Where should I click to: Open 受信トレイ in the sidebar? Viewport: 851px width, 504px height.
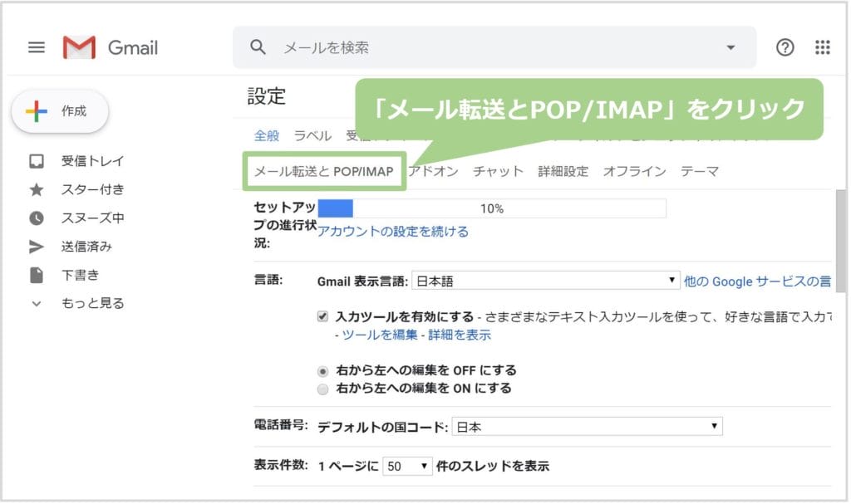(x=93, y=161)
